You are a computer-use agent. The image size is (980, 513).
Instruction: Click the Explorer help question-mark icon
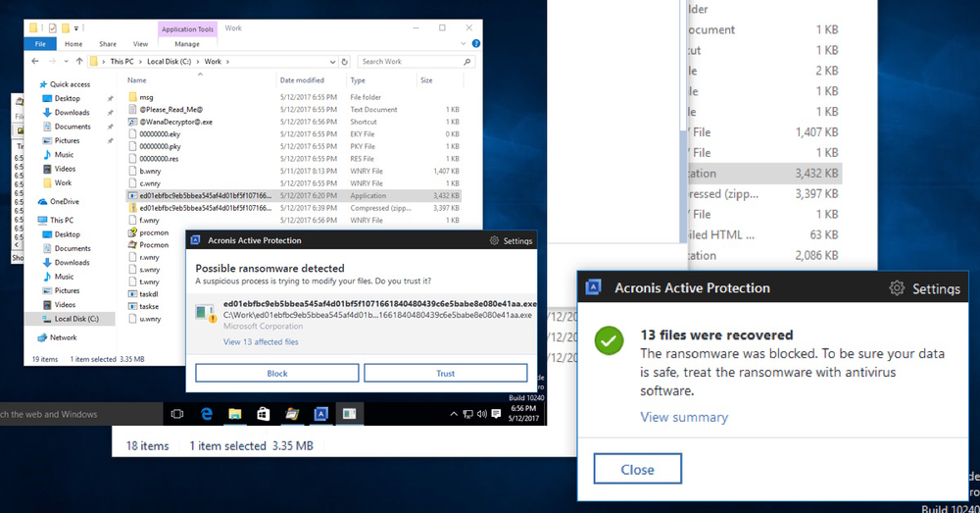point(475,44)
